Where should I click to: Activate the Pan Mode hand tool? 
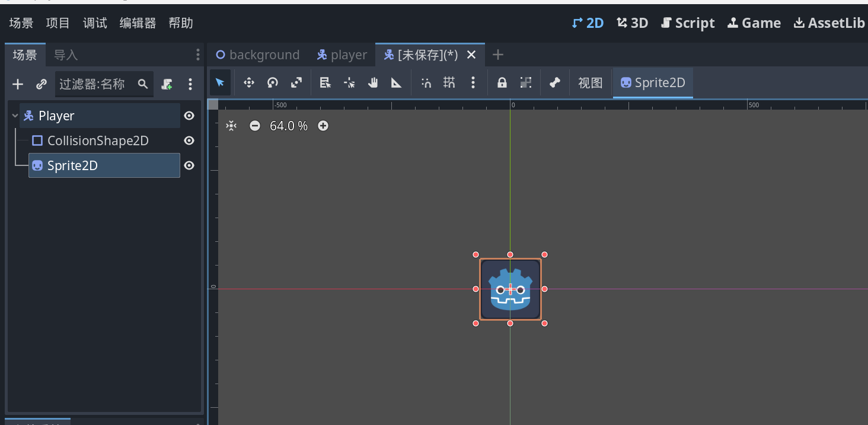click(x=373, y=83)
